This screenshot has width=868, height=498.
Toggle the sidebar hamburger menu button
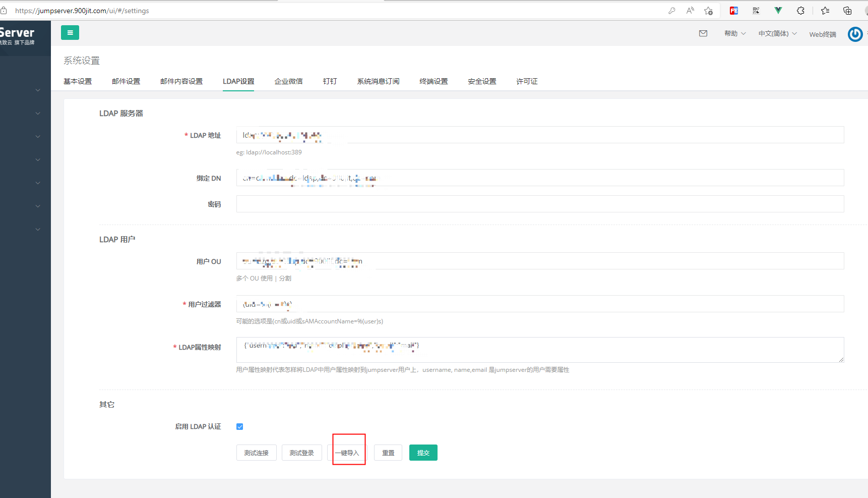click(x=70, y=33)
